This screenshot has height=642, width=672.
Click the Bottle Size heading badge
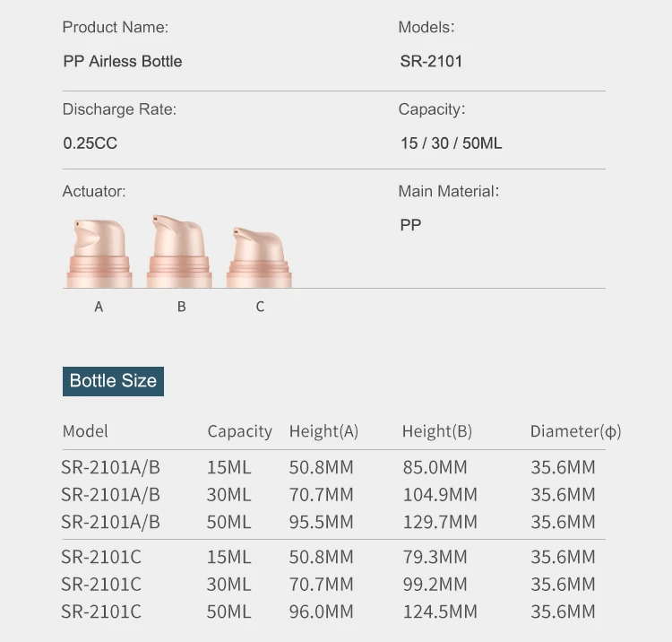pos(113,380)
